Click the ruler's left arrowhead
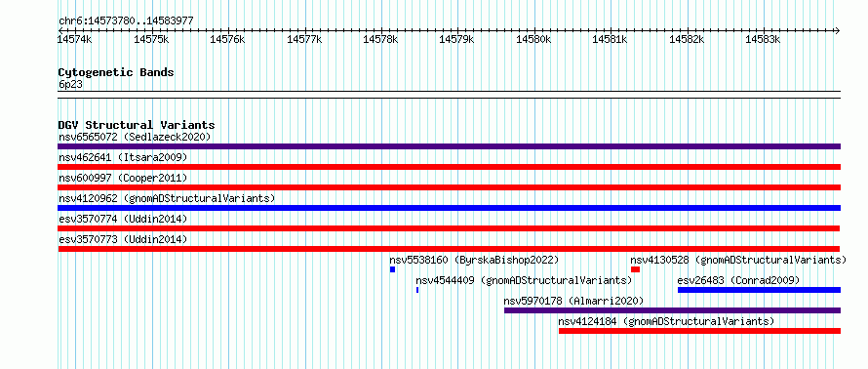Viewport: 868px width, 369px height. pyautogui.click(x=60, y=30)
